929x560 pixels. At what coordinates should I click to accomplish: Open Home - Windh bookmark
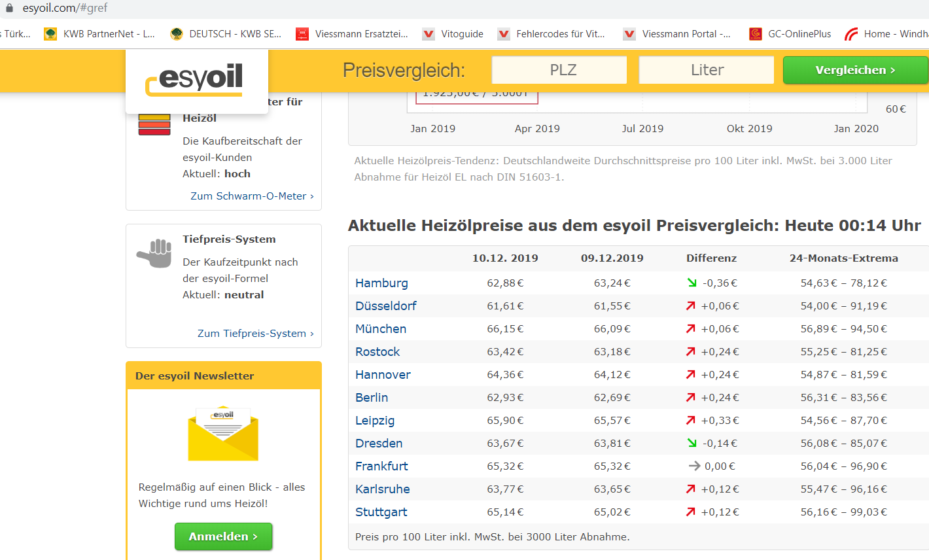click(x=886, y=34)
